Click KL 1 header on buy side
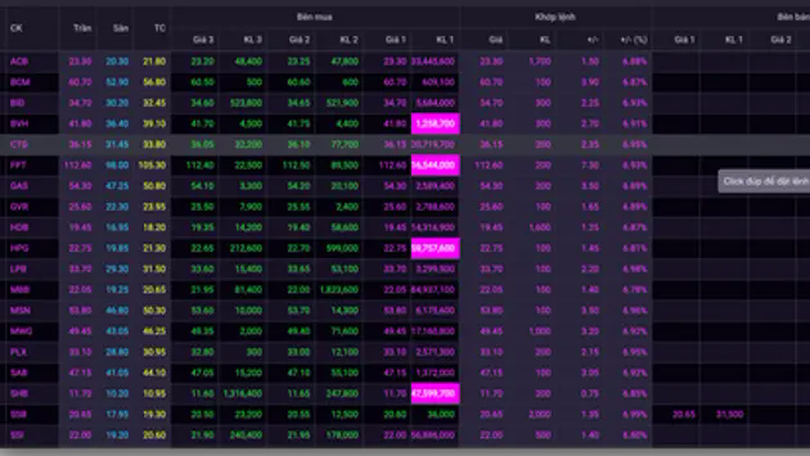 (x=445, y=40)
